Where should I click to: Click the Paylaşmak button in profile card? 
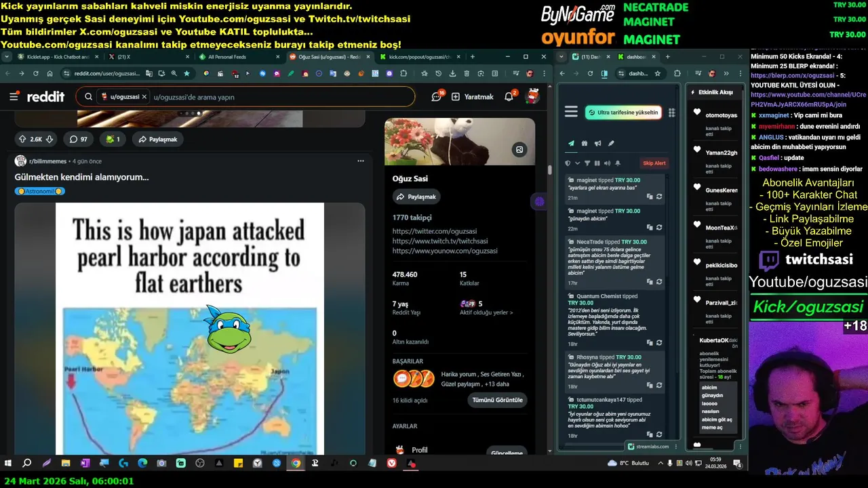click(x=416, y=197)
